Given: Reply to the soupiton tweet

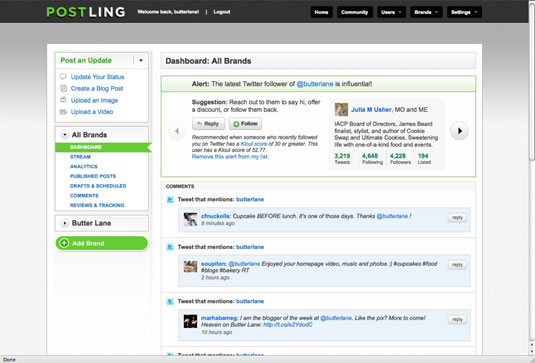Looking at the screenshot, I should (x=457, y=265).
